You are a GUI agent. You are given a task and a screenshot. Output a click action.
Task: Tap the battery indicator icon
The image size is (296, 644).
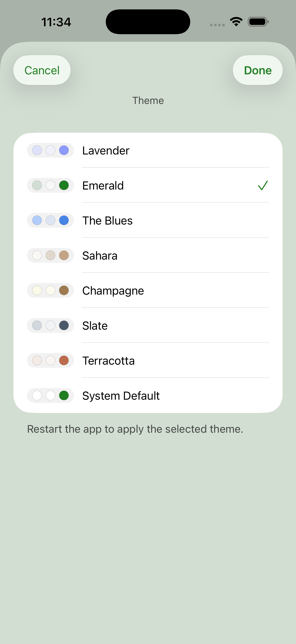258,22
